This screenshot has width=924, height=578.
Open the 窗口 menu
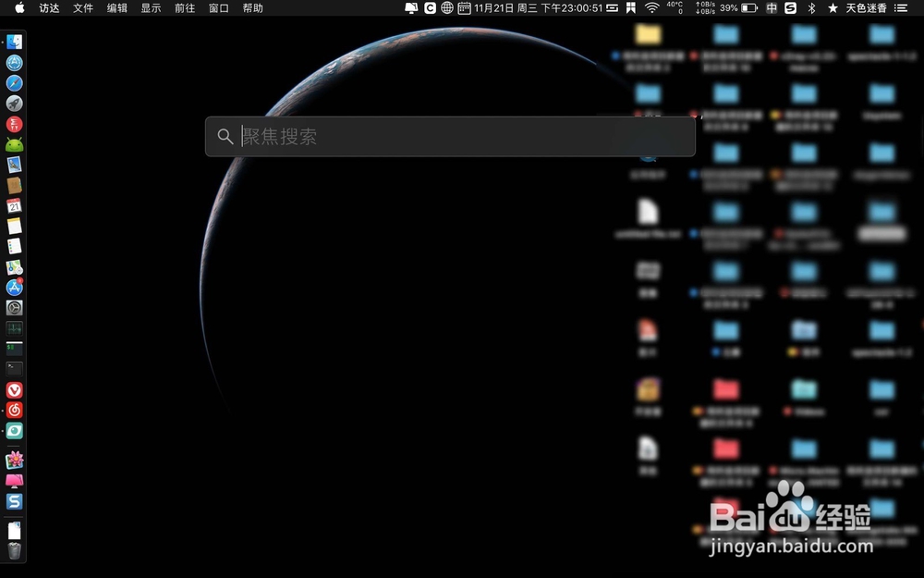[x=219, y=7]
